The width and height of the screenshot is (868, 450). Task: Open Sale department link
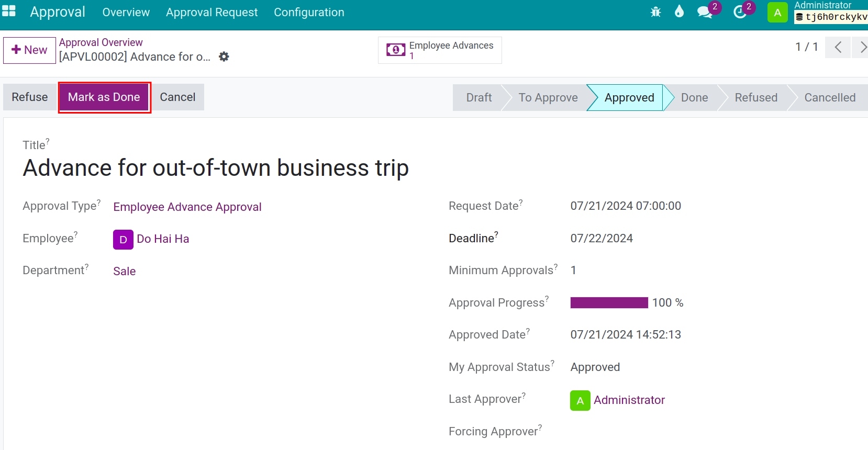[125, 271]
